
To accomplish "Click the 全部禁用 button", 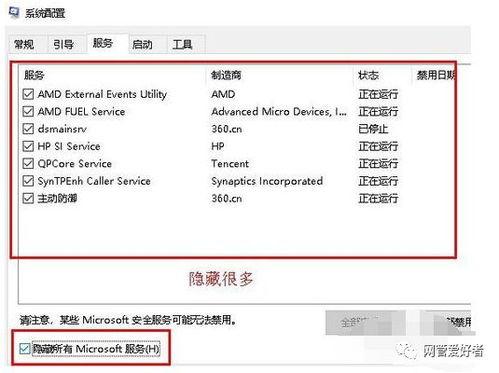I will tap(446, 322).
